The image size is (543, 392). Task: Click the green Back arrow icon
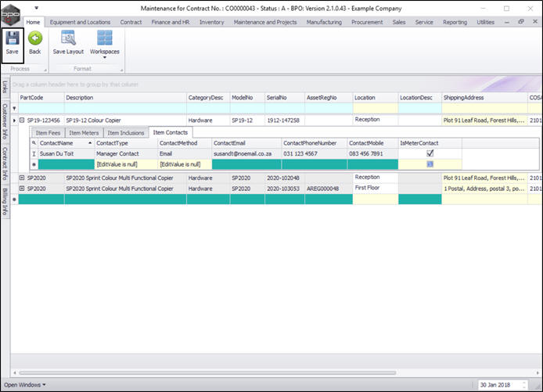point(34,38)
